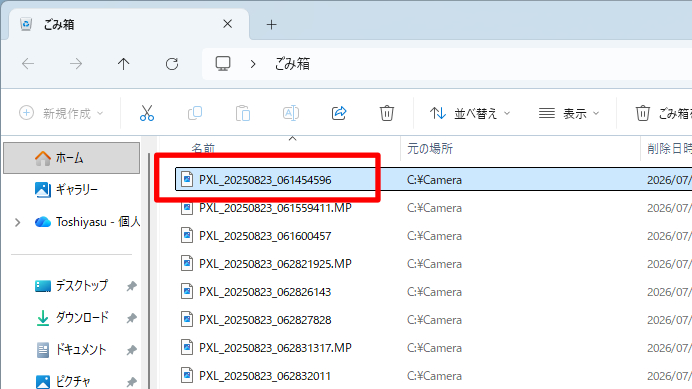Unpin ドキュメント using its pin icon

[131, 350]
